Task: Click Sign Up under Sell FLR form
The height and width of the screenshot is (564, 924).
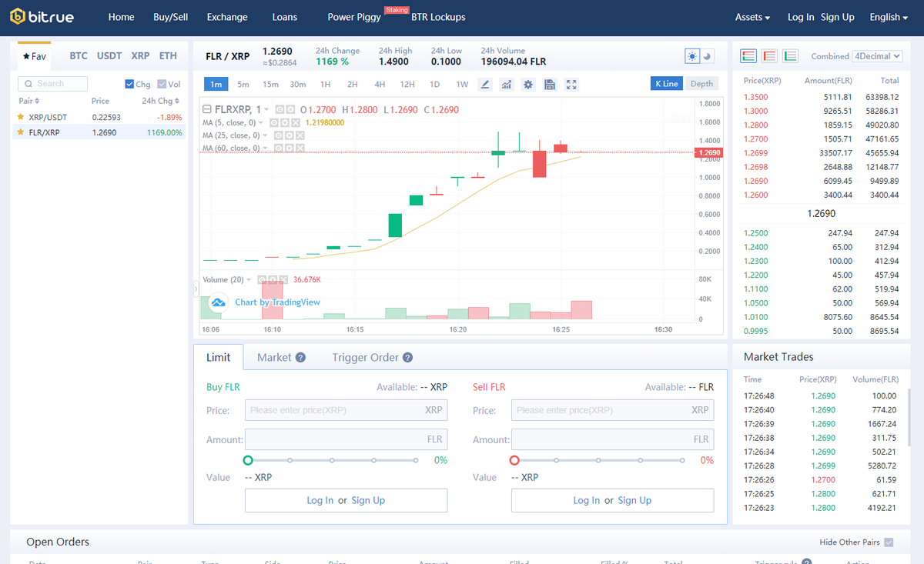Action: coord(634,500)
